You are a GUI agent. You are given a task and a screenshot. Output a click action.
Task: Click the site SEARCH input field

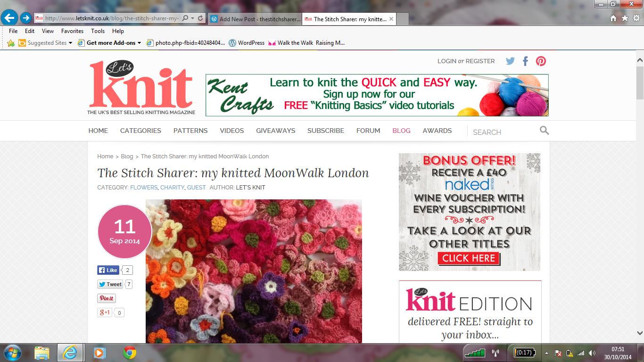[x=504, y=132]
